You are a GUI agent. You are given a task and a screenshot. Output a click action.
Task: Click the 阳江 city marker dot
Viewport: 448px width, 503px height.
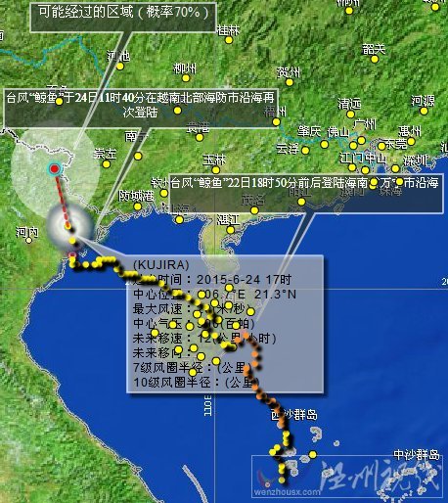pyautogui.click(x=301, y=202)
